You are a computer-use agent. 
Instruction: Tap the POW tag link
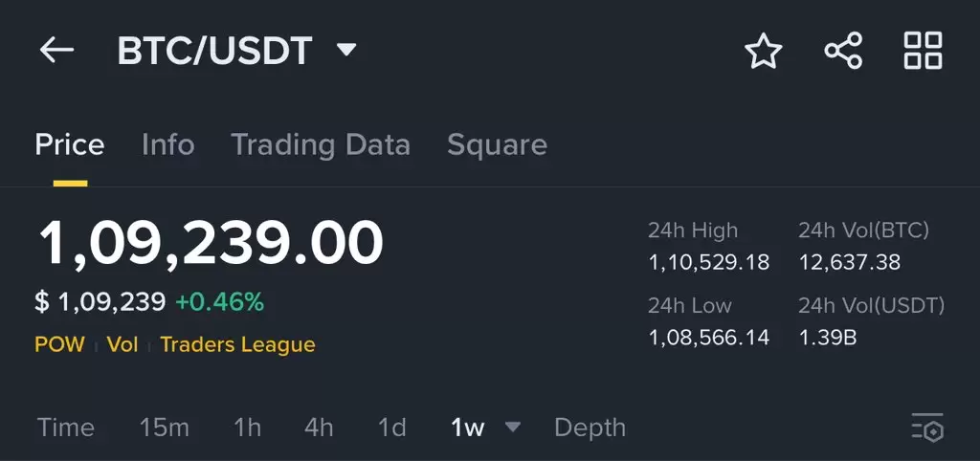[59, 344]
